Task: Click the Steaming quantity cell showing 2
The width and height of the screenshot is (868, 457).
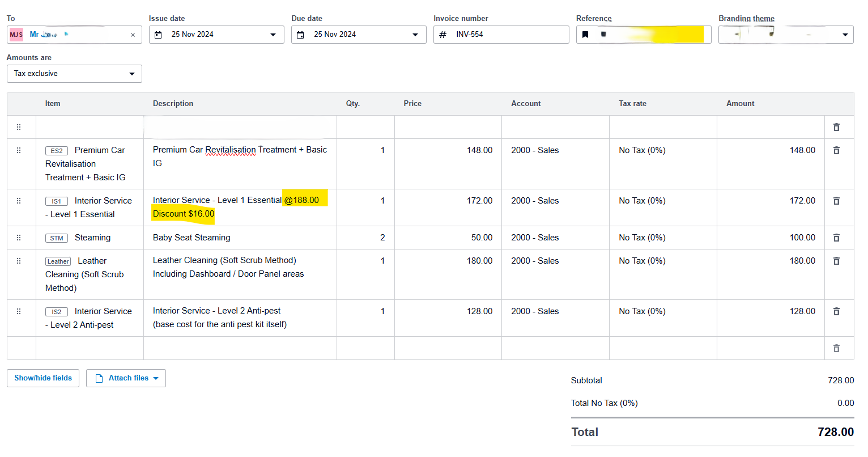Action: 365,238
